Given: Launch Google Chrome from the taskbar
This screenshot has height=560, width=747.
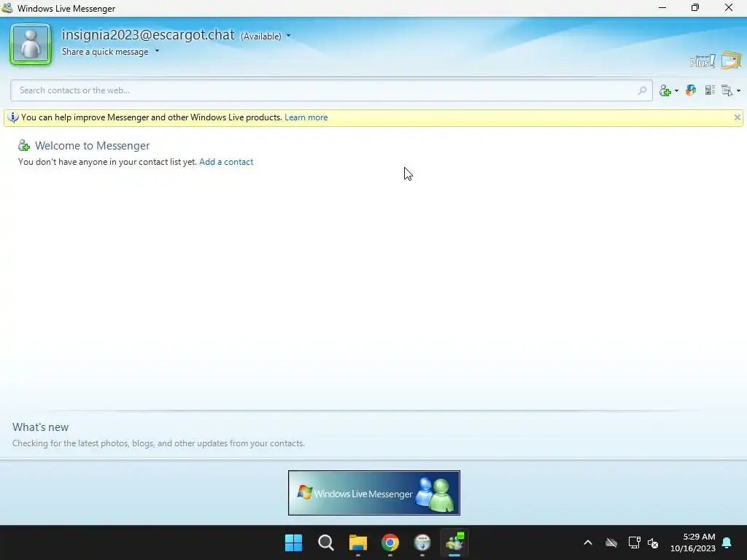Looking at the screenshot, I should [390, 542].
